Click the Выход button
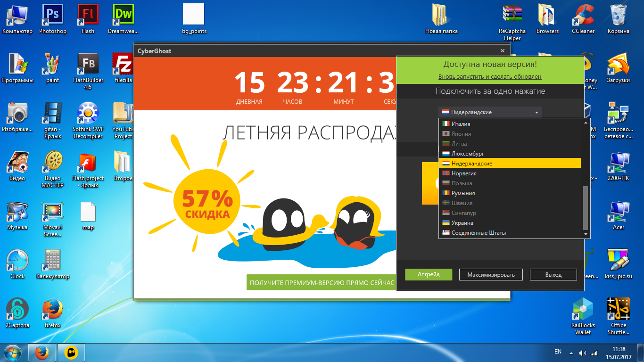The width and height of the screenshot is (644, 362). click(x=553, y=274)
